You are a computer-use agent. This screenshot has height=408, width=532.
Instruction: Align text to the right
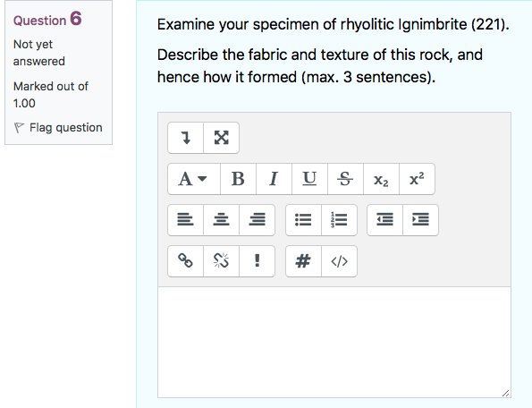(257, 220)
